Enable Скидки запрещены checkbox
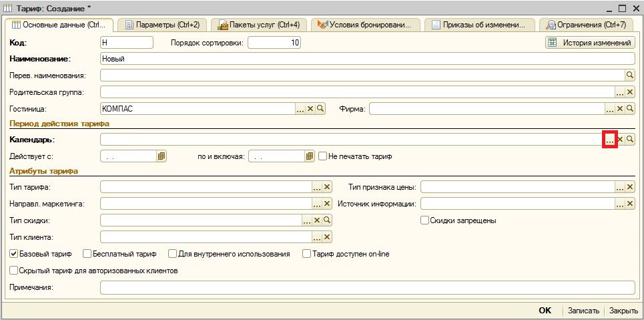Screen dimensions: 644x320 (424, 220)
